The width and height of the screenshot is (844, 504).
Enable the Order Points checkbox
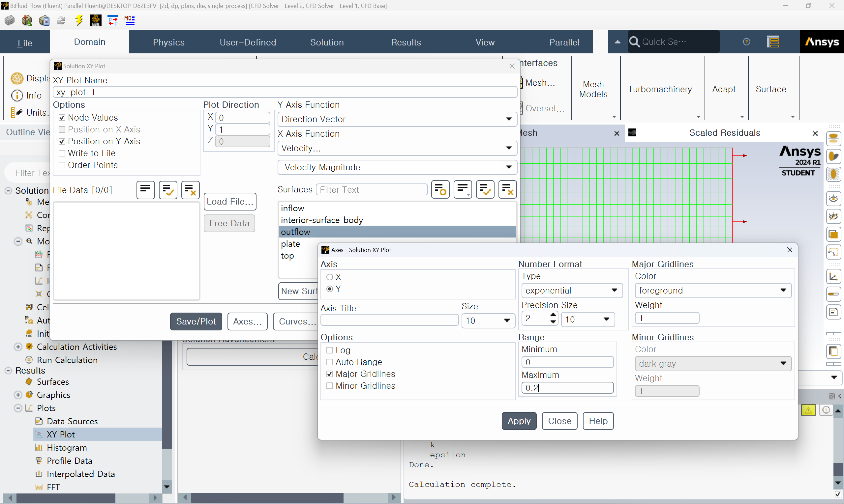click(x=62, y=165)
